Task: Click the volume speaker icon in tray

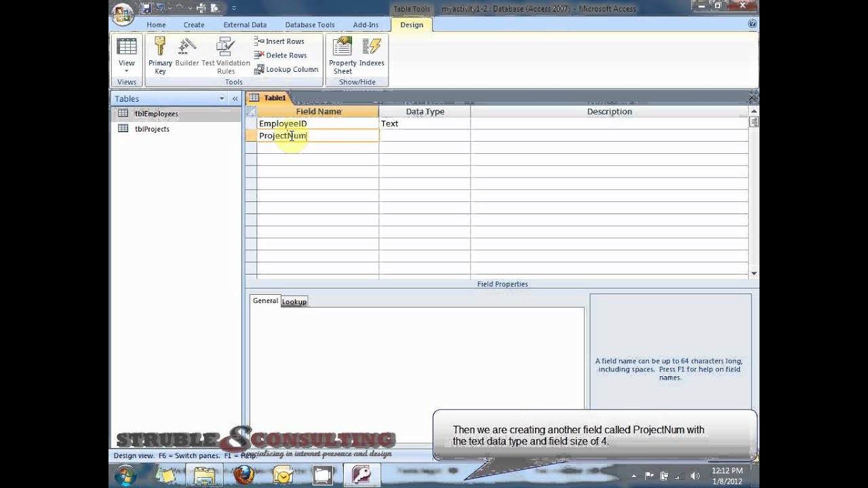Action: point(694,476)
